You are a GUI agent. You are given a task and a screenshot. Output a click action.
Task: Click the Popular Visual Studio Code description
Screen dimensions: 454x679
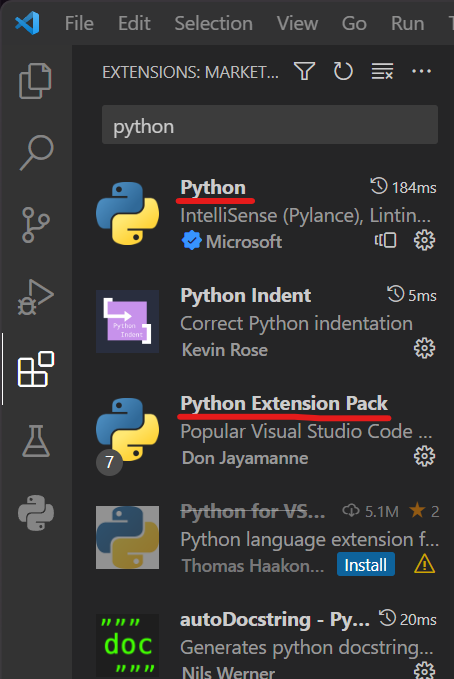[x=306, y=431]
